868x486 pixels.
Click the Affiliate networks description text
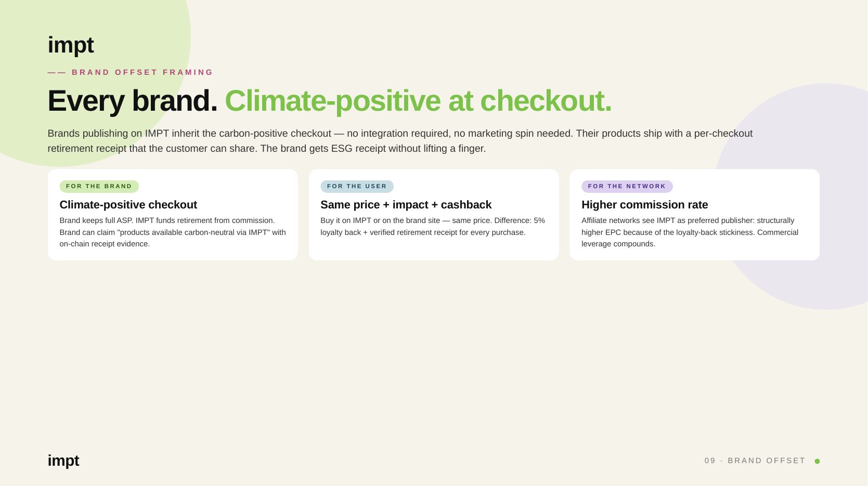[x=690, y=232]
